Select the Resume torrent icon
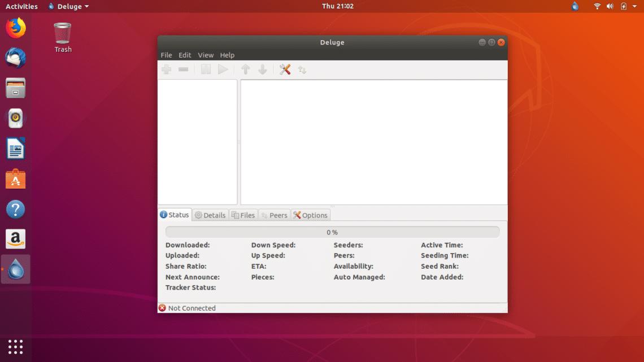This screenshot has width=644, height=362. [223, 69]
